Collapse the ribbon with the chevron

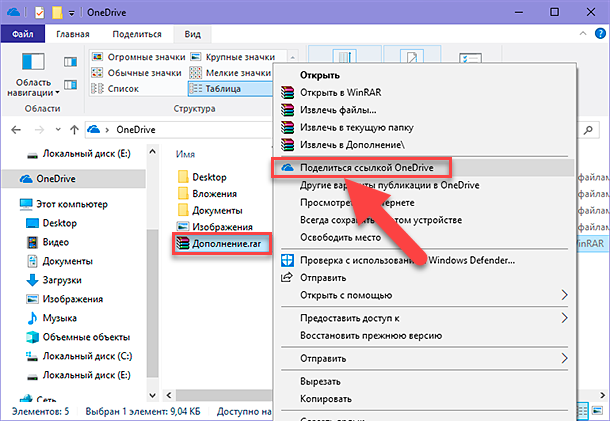(x=583, y=34)
